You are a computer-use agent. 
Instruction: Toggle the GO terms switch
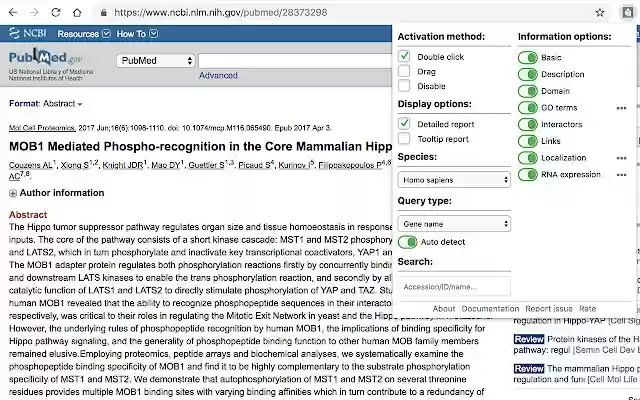(528, 108)
